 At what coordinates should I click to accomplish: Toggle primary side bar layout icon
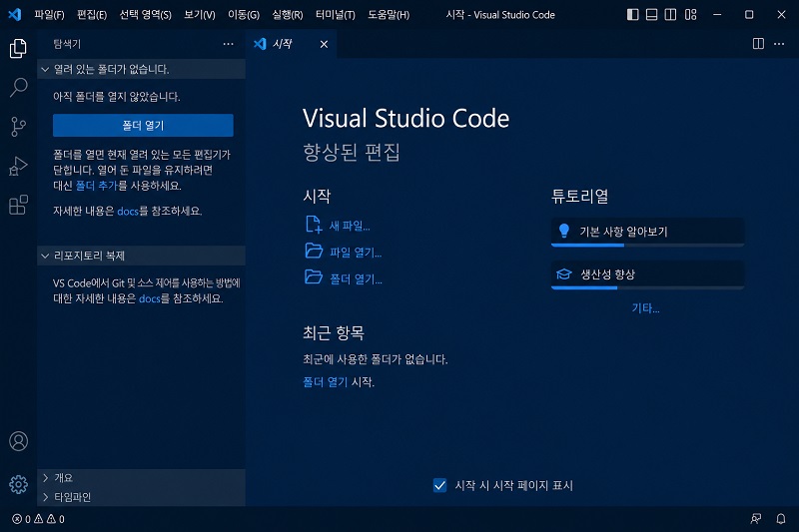[633, 15]
